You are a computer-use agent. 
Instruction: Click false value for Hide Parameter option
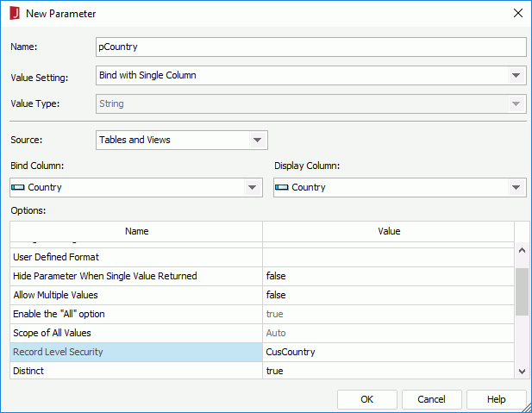389,276
